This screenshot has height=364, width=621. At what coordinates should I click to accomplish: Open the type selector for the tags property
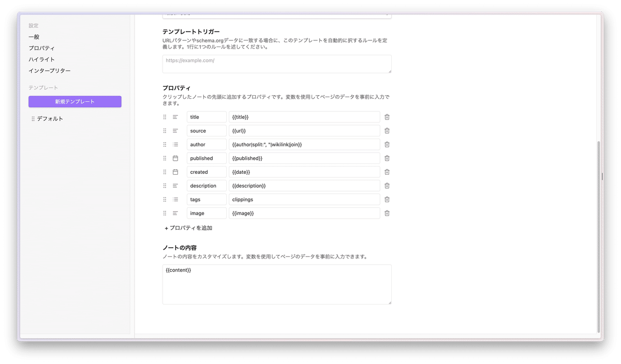coord(175,199)
